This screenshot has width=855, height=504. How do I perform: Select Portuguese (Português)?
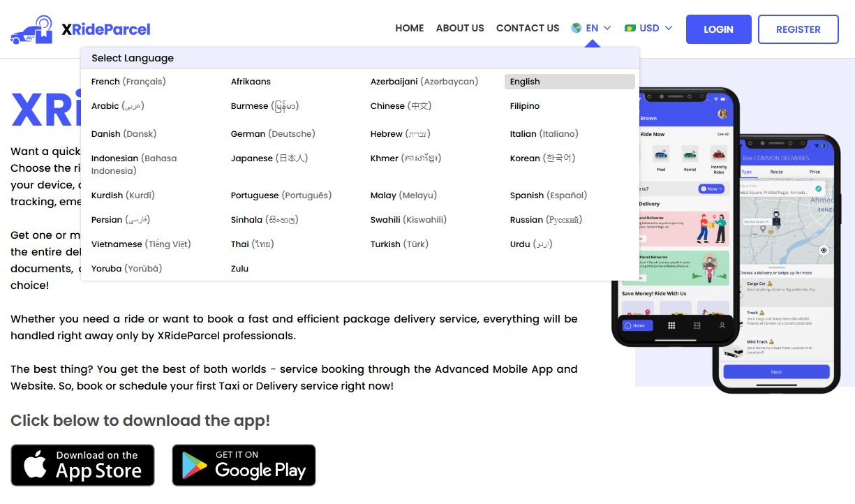281,195
